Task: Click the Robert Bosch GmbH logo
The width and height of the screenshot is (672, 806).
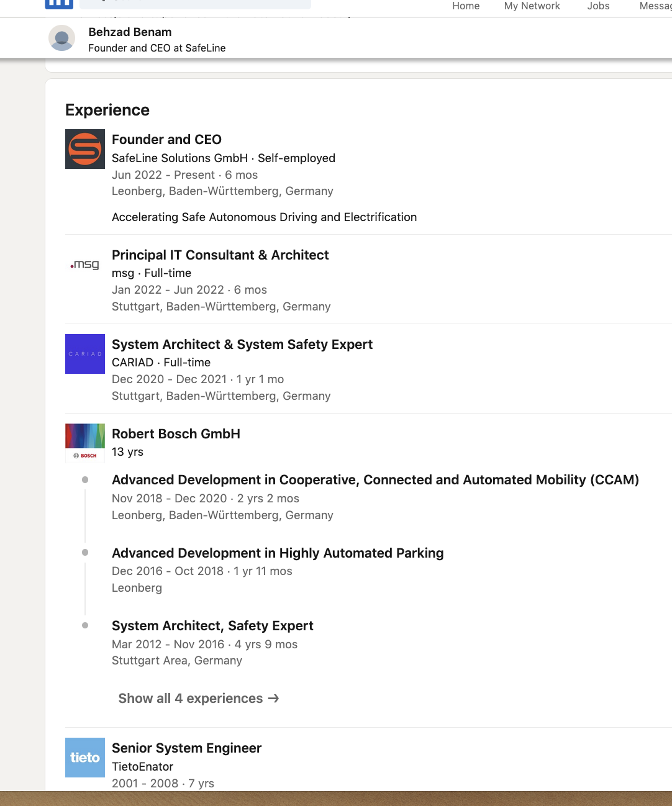Action: point(85,443)
